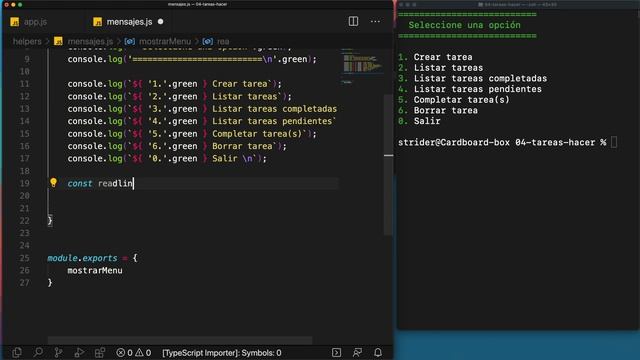The height and width of the screenshot is (360, 640).
Task: Click line number 25 in the gutter
Action: 24,258
